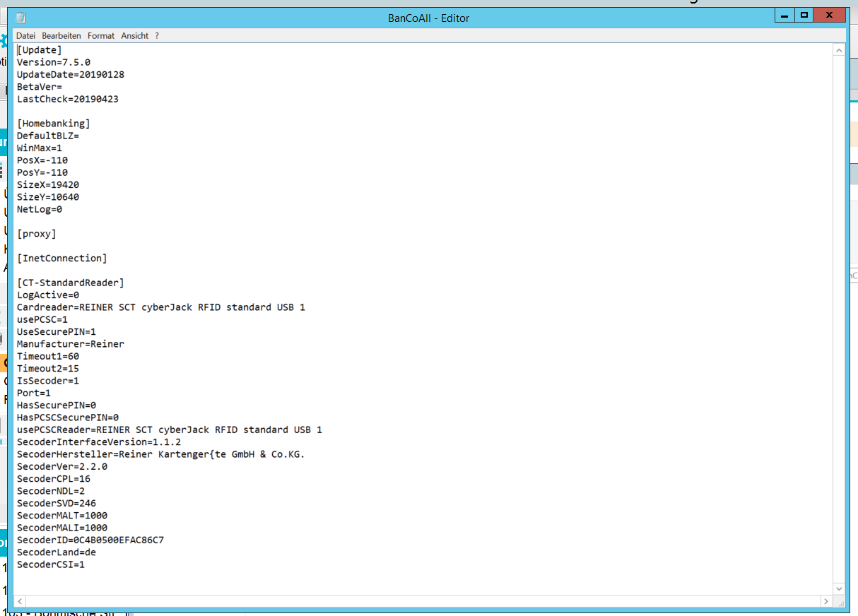Click the line SecoderNDL=2
The image size is (858, 616).
(51, 491)
